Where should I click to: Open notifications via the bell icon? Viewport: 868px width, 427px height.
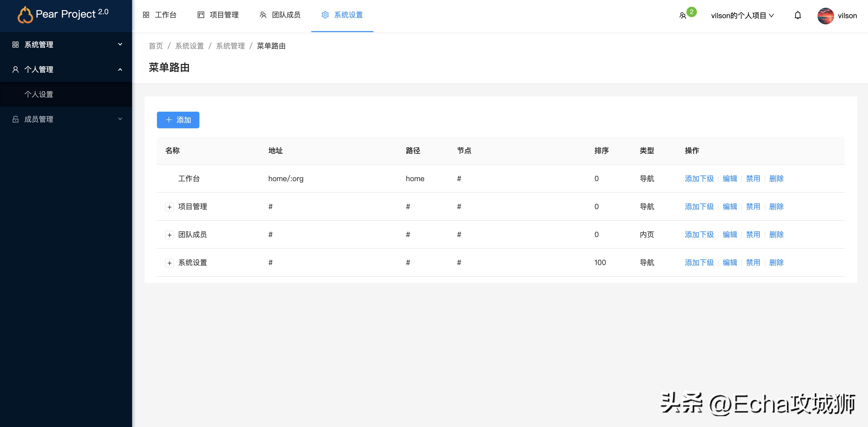click(x=798, y=15)
